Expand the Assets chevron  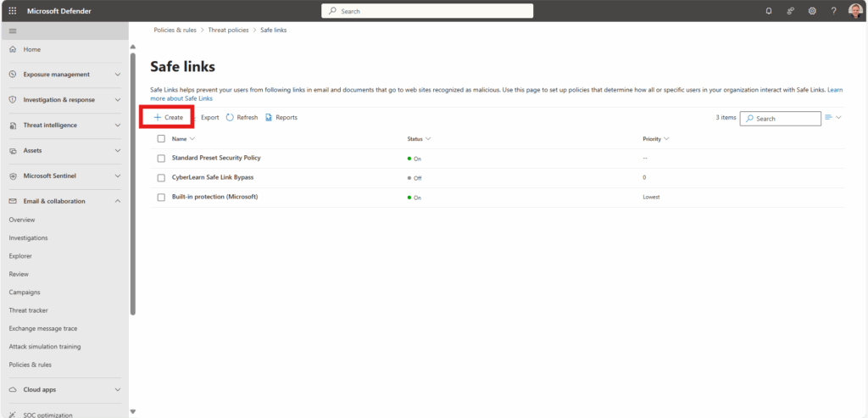pos(117,151)
